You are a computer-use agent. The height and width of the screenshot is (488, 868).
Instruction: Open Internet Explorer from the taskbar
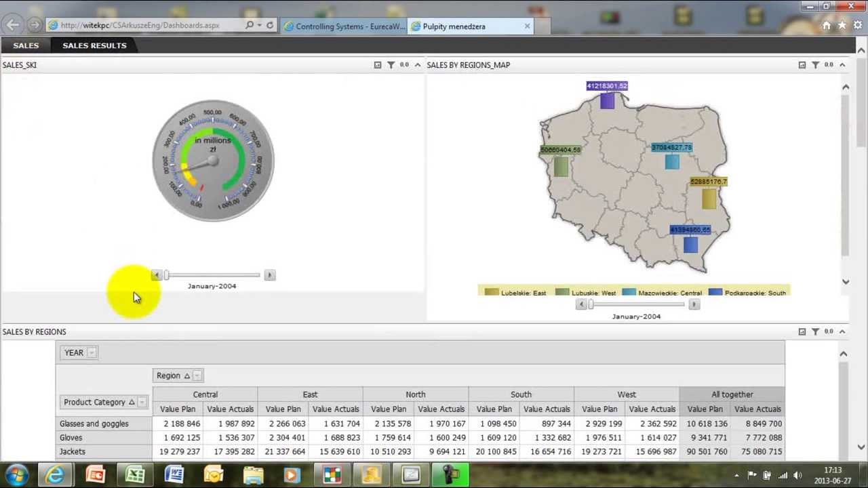tap(56, 475)
